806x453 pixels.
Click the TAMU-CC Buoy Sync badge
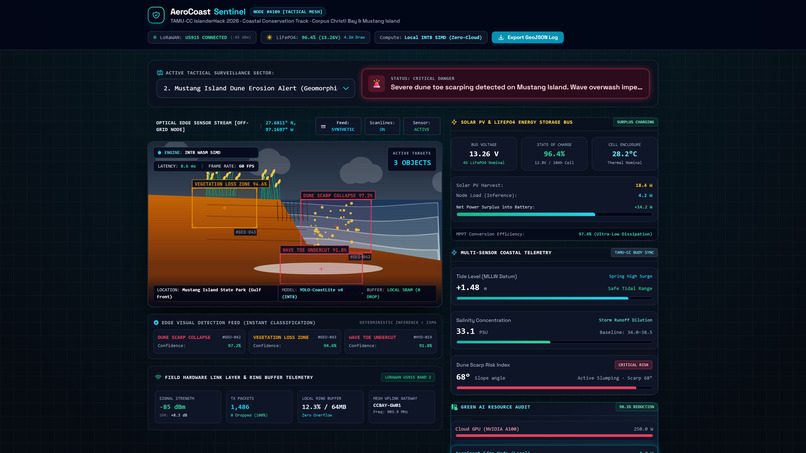click(634, 252)
